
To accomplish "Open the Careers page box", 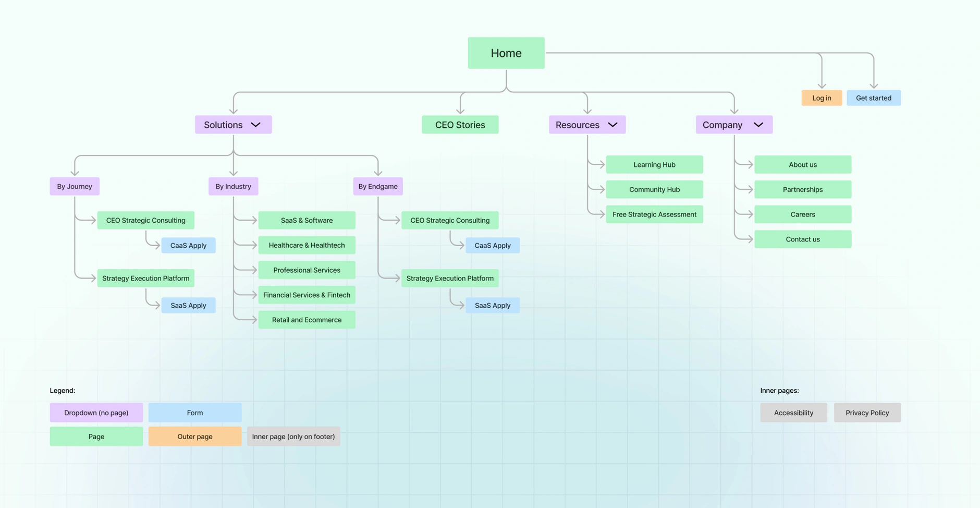I will point(803,214).
